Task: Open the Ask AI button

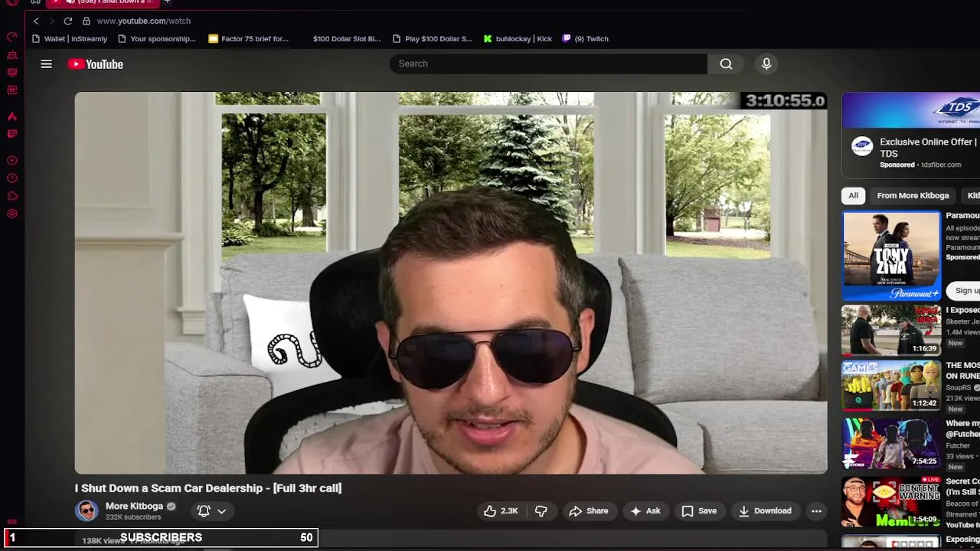Action: [x=645, y=510]
